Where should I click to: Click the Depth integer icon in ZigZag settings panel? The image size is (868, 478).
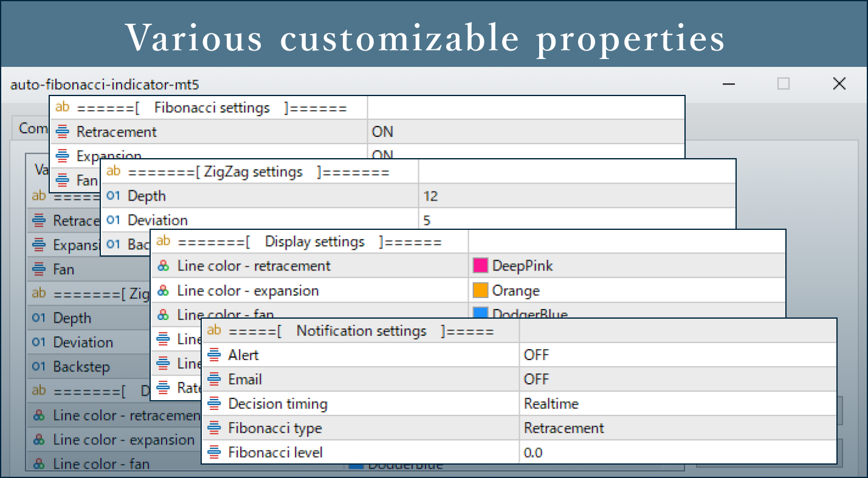113,196
